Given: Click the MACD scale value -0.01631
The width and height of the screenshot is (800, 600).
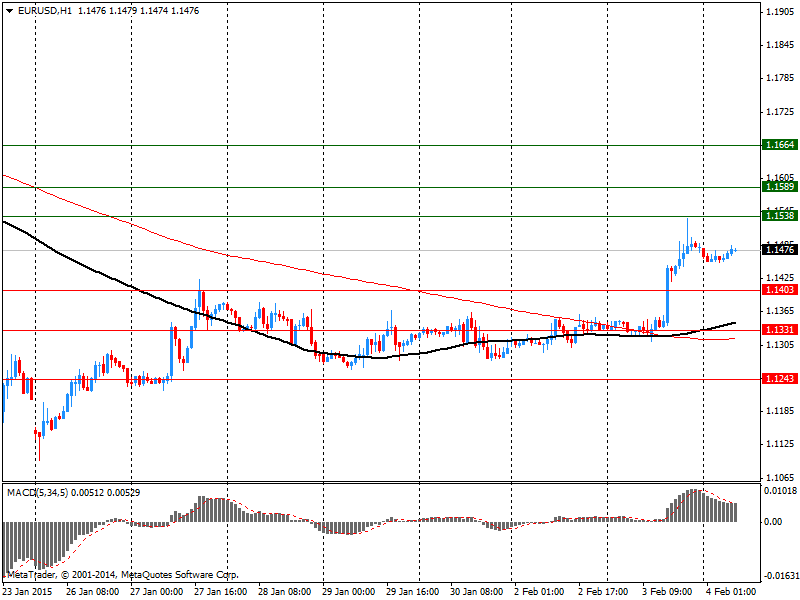Looking at the screenshot, I should 780,576.
